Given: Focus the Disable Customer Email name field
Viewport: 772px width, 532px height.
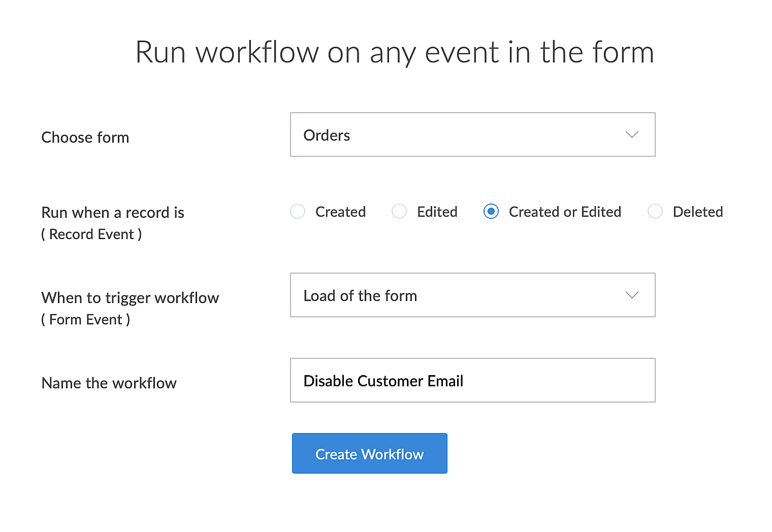Looking at the screenshot, I should (472, 381).
